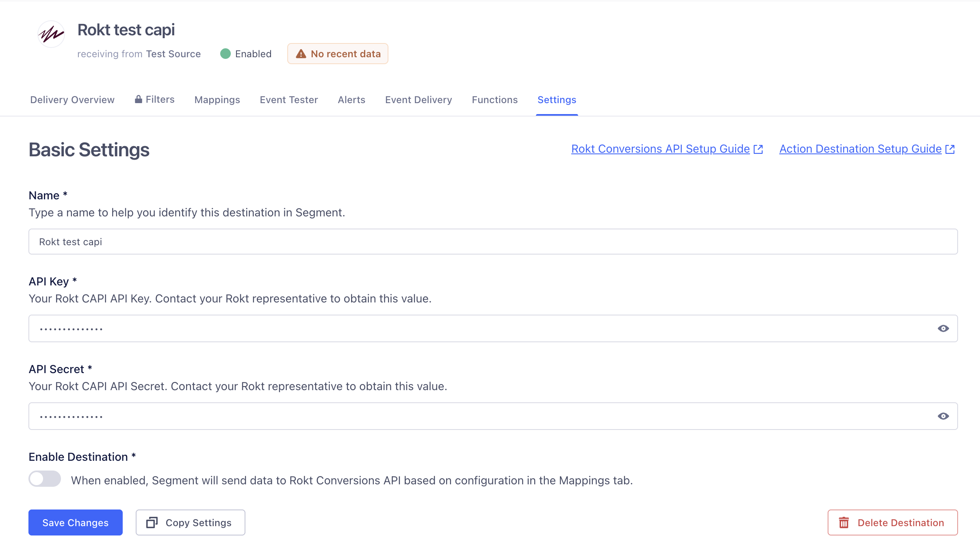Open the Delivery Overview tab
The height and width of the screenshot is (557, 980).
point(72,100)
